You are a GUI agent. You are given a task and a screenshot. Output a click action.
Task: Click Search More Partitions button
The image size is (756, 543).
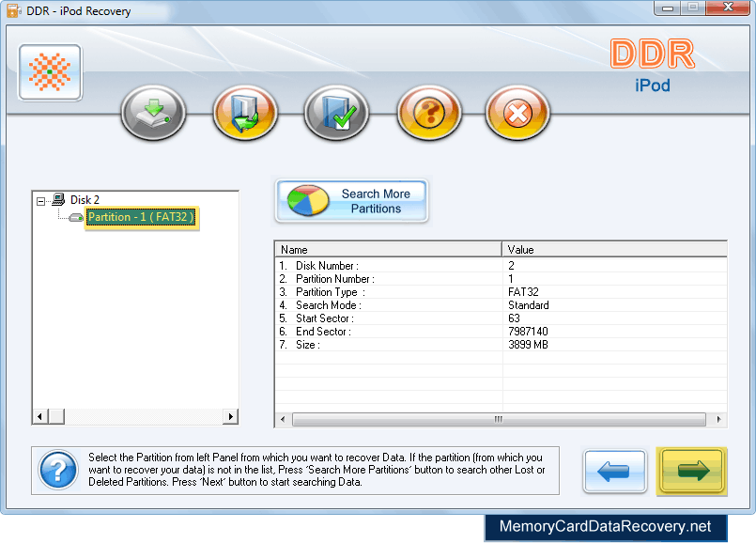coord(351,201)
